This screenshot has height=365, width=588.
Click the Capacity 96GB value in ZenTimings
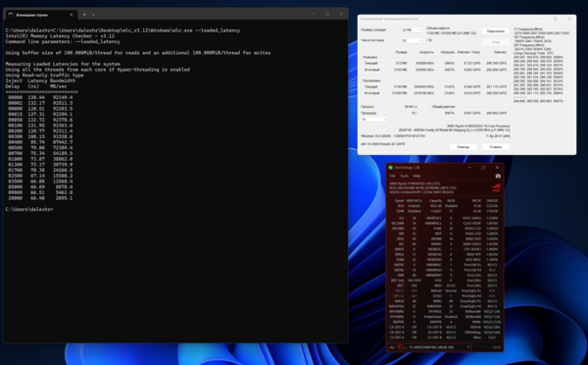click(x=451, y=201)
